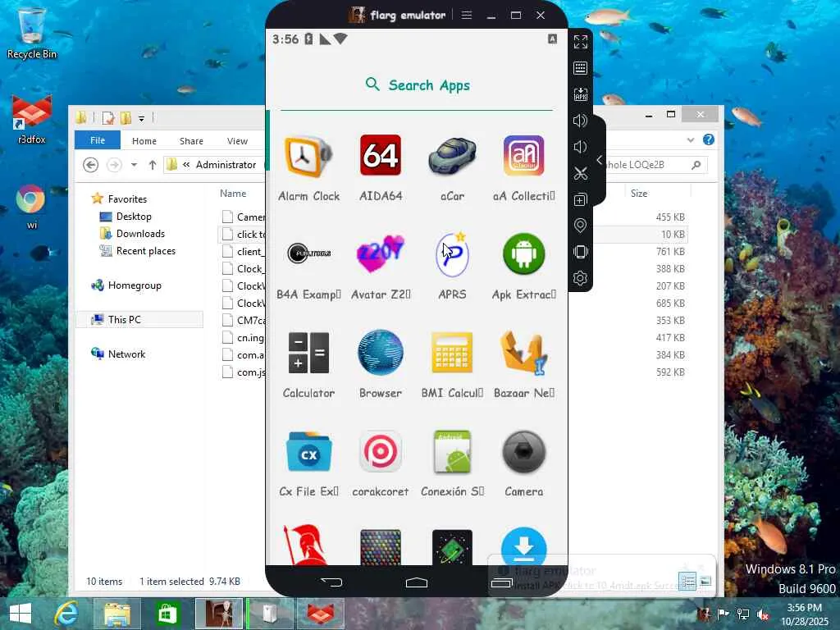This screenshot has height=630, width=840.
Task: Select This PC in navigation pane
Action: (x=139, y=319)
